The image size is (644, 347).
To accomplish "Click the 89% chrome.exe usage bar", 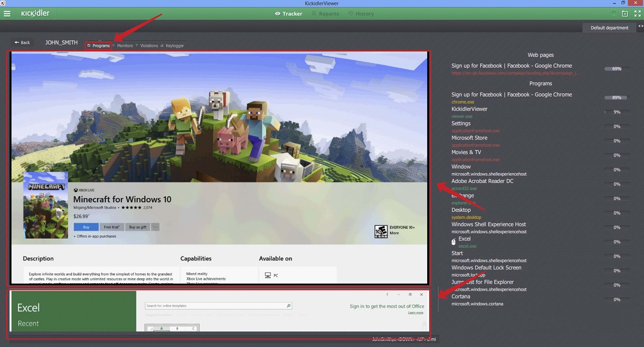I will pyautogui.click(x=617, y=98).
